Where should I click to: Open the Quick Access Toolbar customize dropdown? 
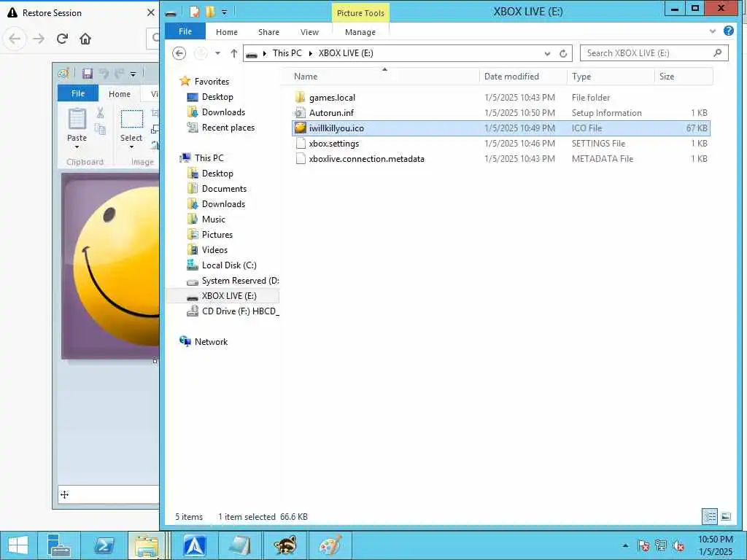pyautogui.click(x=225, y=12)
